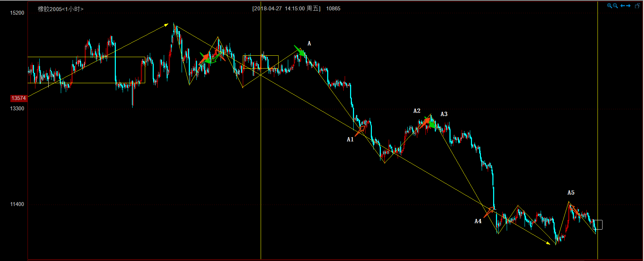This screenshot has width=644, height=261.
Task: Select the "A" annotation label
Action: [x=309, y=44]
